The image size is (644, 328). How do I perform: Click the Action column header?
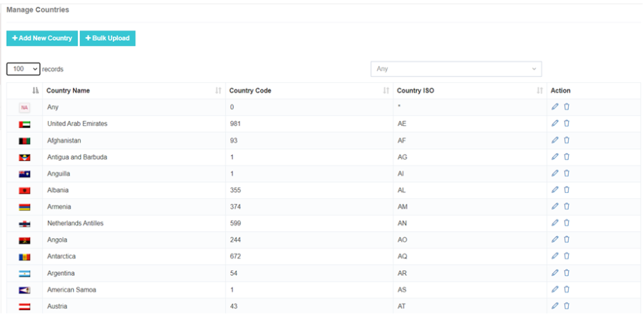click(x=560, y=91)
